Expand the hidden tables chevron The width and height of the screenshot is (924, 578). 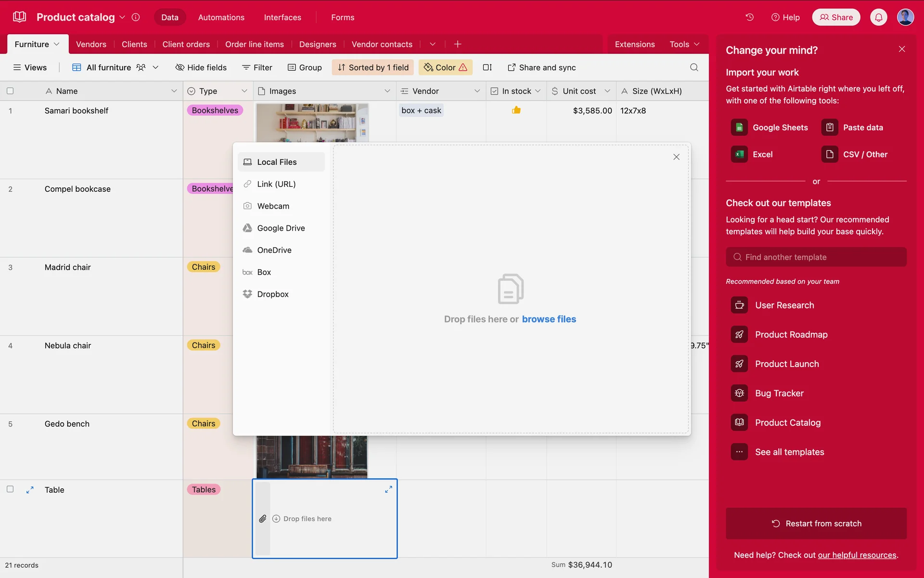(432, 44)
